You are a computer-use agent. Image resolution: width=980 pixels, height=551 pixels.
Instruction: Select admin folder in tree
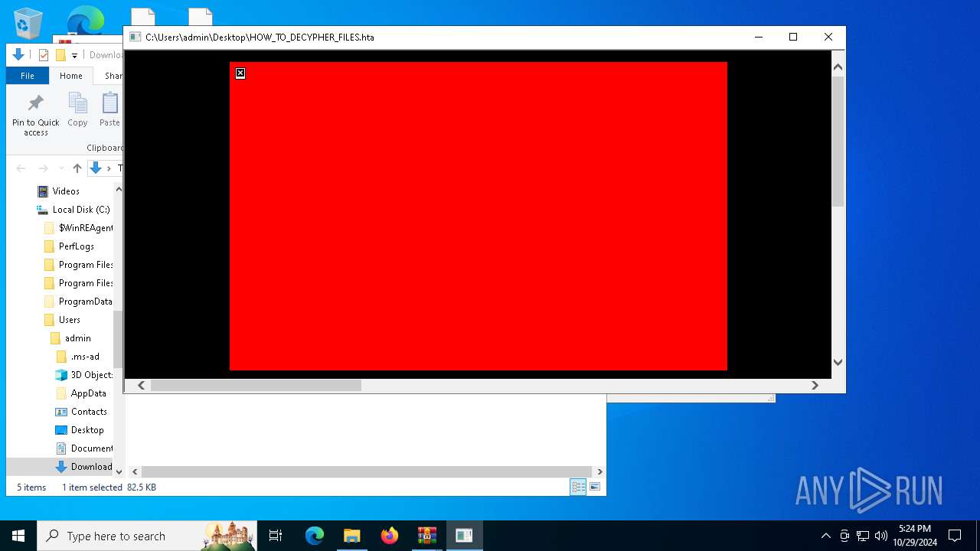77,338
